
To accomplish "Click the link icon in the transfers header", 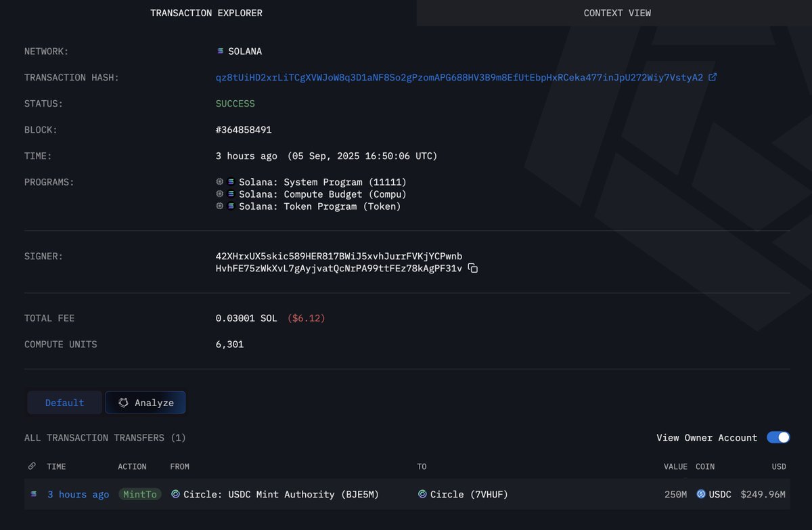I will pyautogui.click(x=32, y=466).
